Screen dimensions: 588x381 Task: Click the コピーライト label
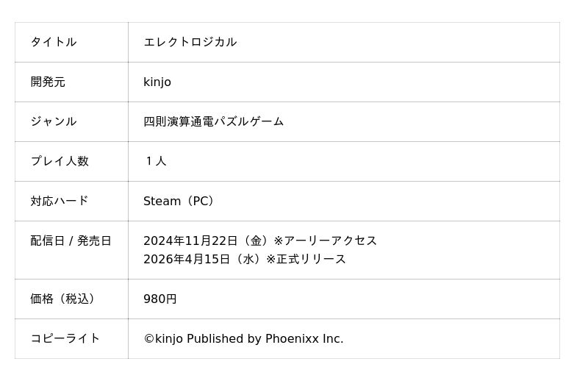pyautogui.click(x=65, y=338)
